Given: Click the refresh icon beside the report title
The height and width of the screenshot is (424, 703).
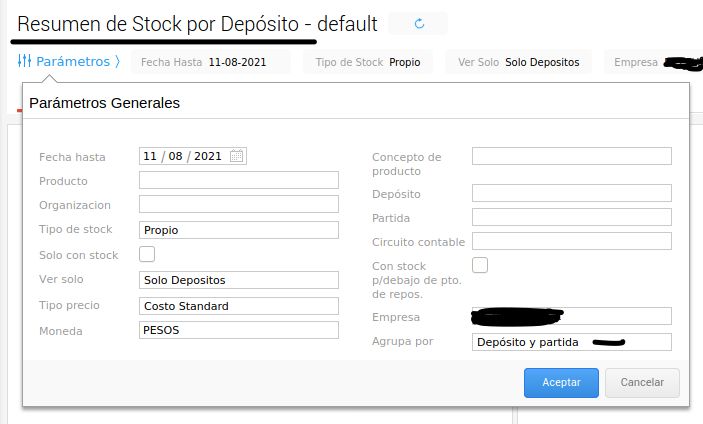Looking at the screenshot, I should 419,23.
